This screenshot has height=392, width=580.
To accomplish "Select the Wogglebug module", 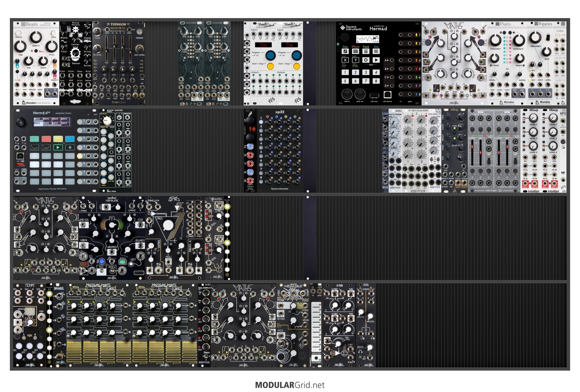I will coord(293,325).
